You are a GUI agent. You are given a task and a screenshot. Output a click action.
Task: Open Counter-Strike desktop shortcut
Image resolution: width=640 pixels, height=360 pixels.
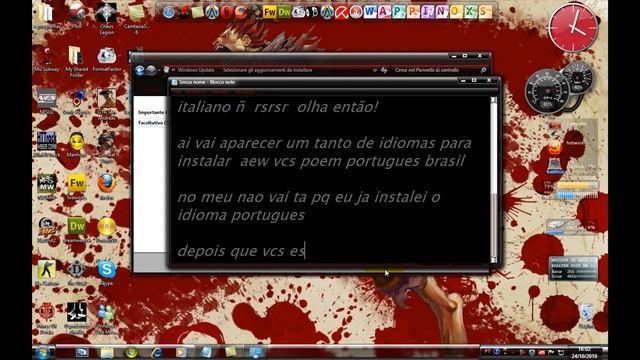47,273
